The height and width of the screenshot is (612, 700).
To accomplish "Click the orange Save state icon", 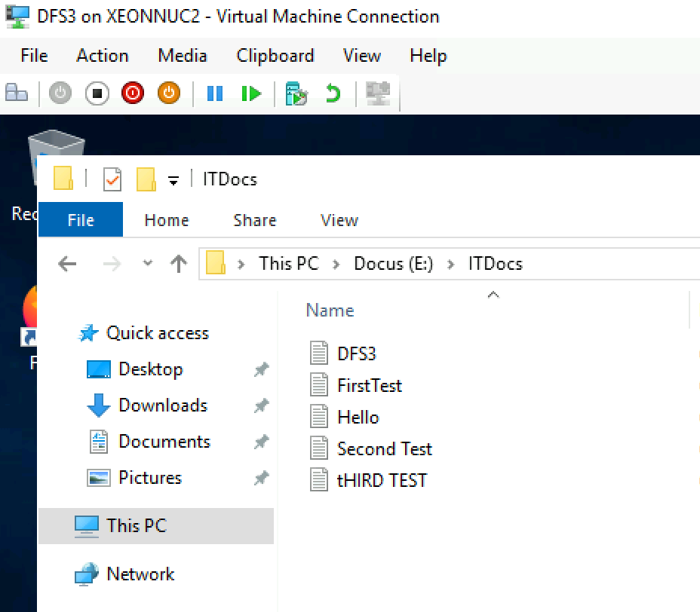I will 169,93.
